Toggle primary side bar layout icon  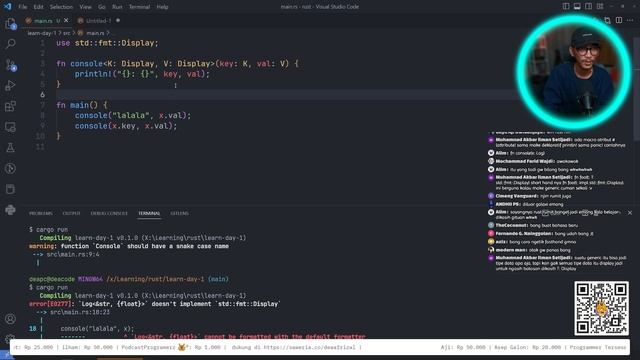click(x=566, y=7)
